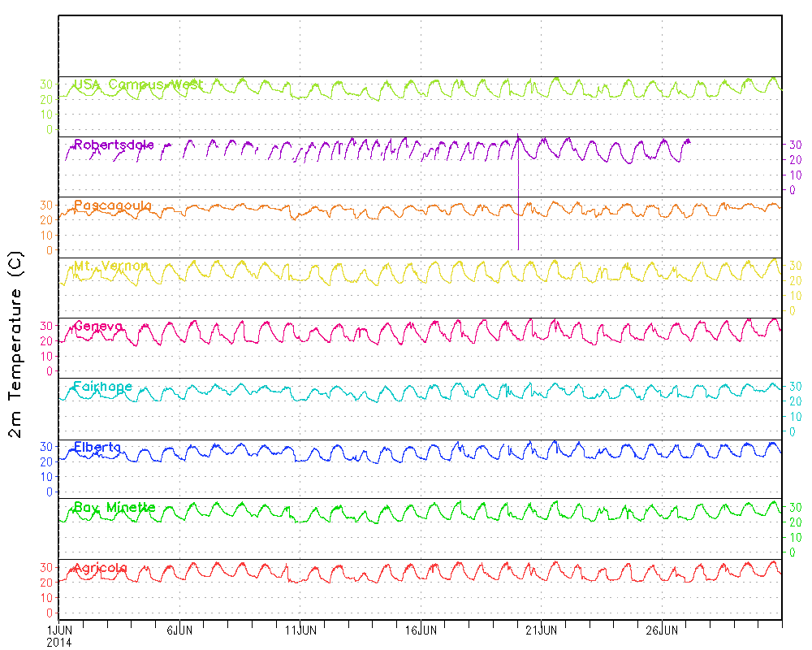Click the 1JUN date tick label

(x=58, y=630)
